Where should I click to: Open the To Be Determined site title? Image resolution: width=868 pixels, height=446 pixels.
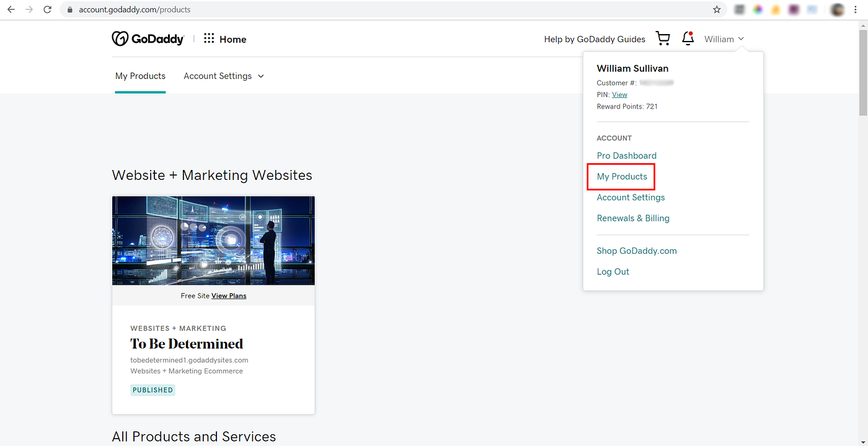[x=187, y=344]
